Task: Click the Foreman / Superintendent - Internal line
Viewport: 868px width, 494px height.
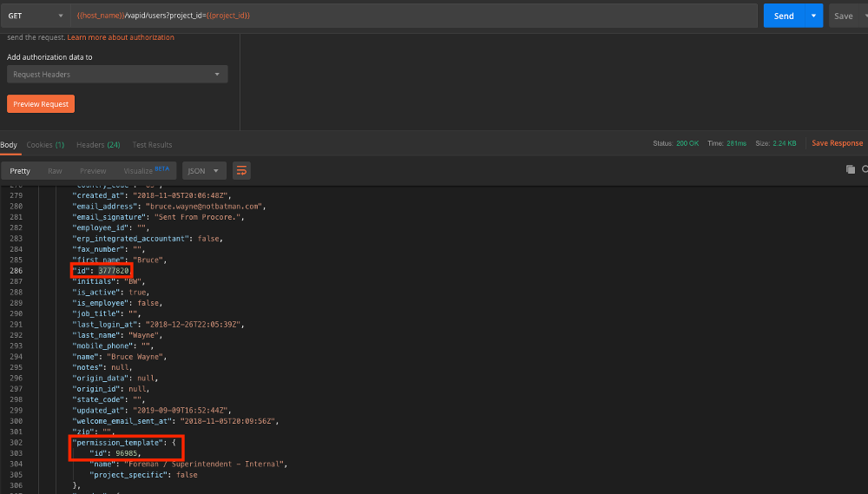Action: click(188, 464)
